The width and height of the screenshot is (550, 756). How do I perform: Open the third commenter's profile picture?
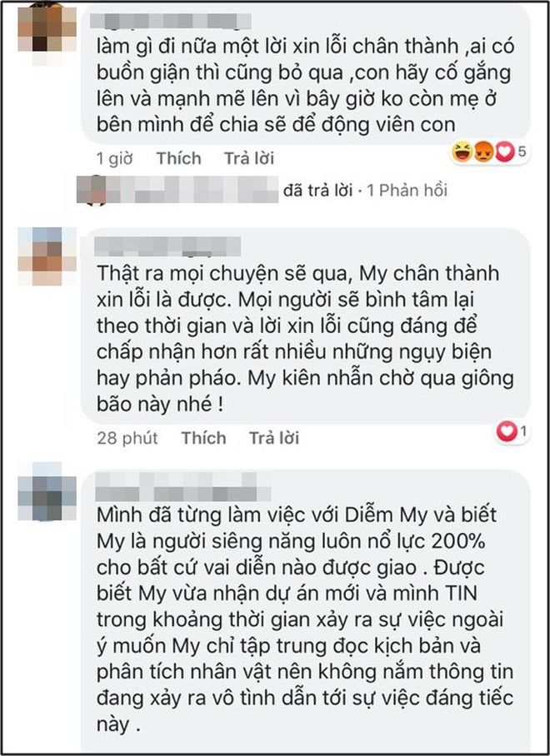(47, 491)
